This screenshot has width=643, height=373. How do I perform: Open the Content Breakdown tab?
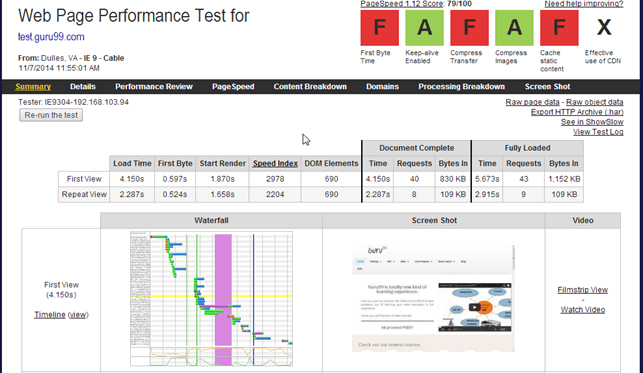(x=310, y=86)
